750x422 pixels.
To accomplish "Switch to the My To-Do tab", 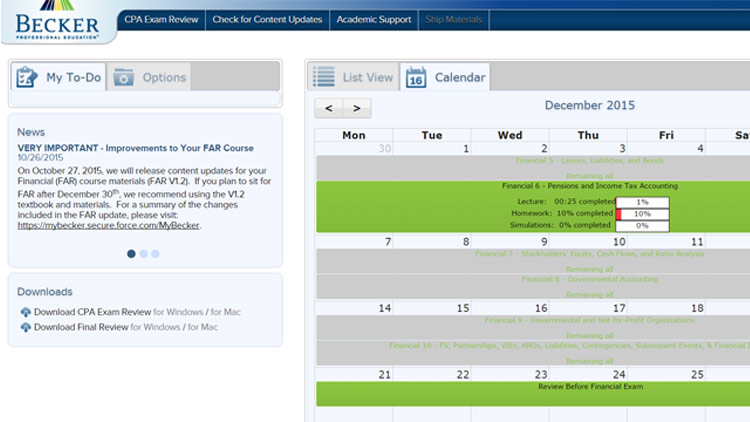I will tap(58, 77).
